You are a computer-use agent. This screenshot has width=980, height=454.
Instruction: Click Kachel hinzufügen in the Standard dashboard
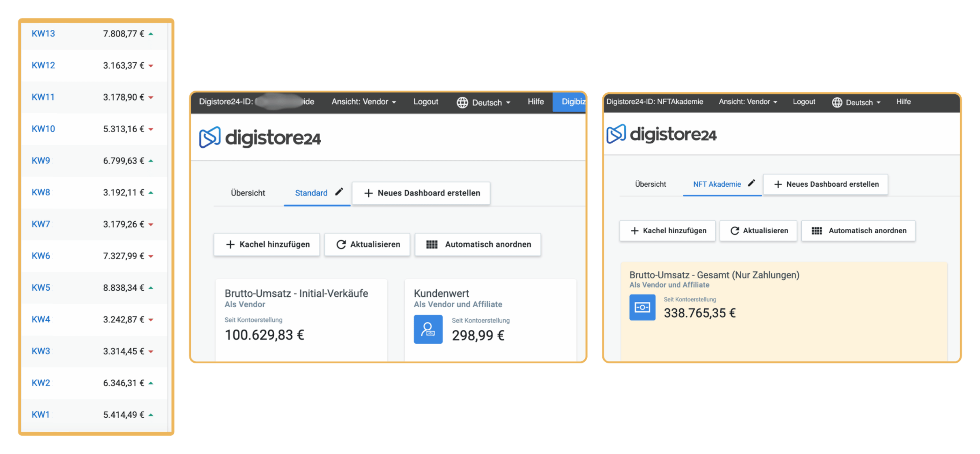point(267,244)
